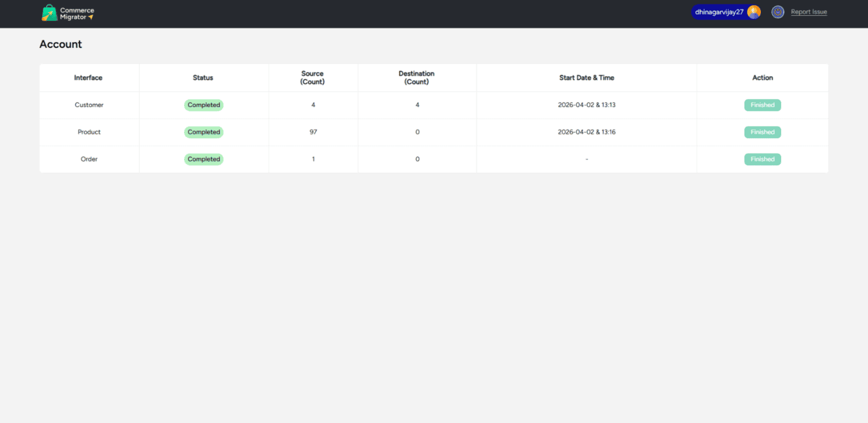Select the Status column header
The width and height of the screenshot is (868, 423).
(203, 78)
